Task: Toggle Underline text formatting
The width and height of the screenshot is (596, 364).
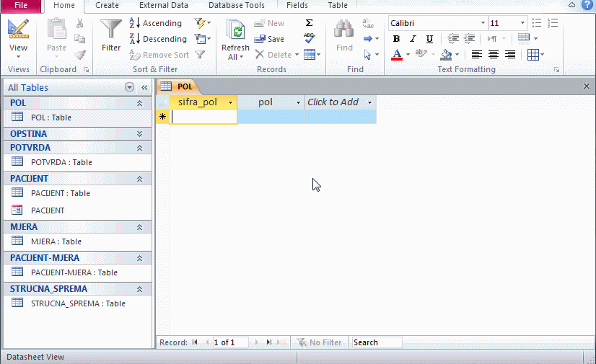Action: pos(429,39)
